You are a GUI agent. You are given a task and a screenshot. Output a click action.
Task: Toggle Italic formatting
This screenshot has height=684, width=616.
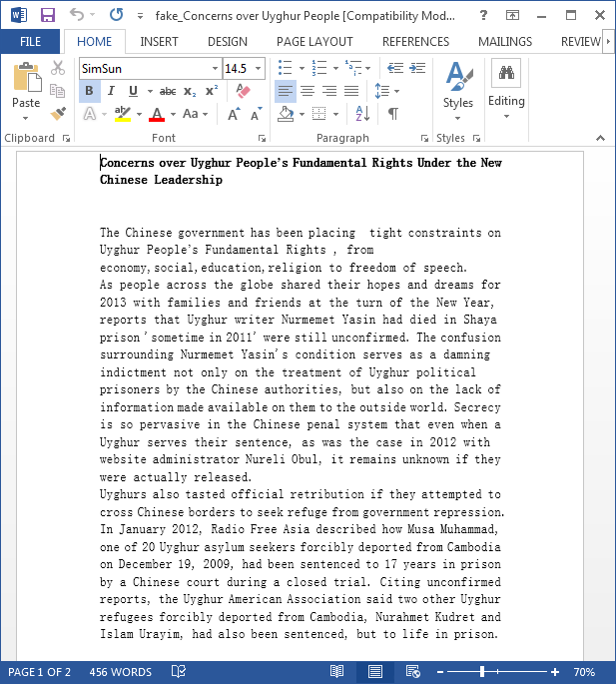point(111,91)
